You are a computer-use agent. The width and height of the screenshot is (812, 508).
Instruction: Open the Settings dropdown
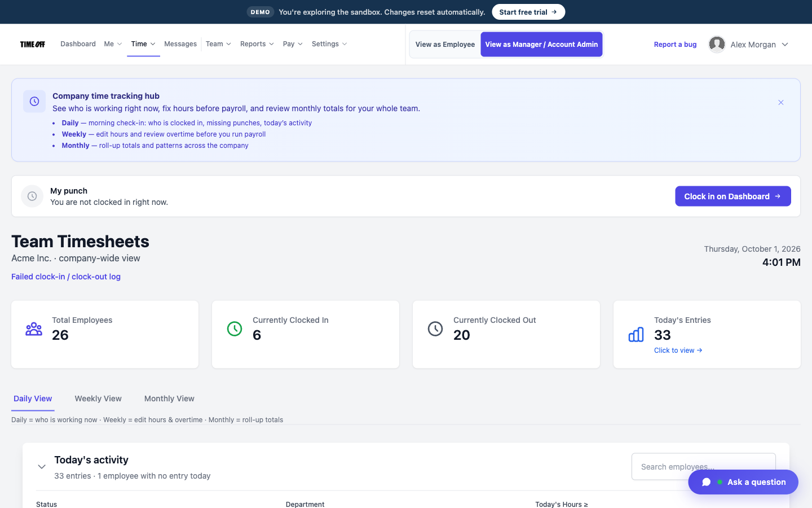click(x=329, y=44)
